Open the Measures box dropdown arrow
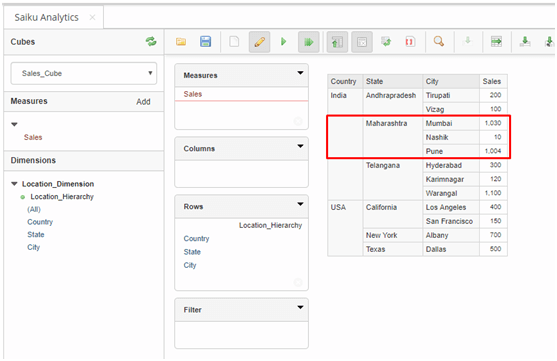Viewport: 557px width, 361px height. pos(301,73)
